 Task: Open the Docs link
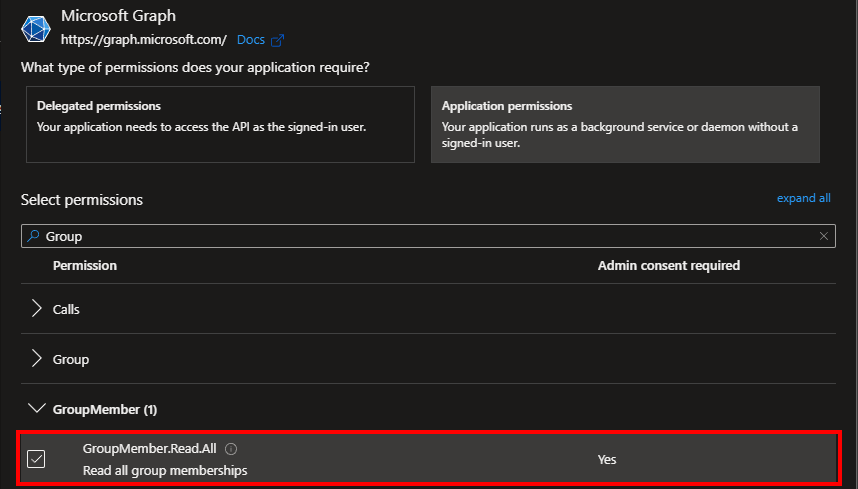(250, 40)
